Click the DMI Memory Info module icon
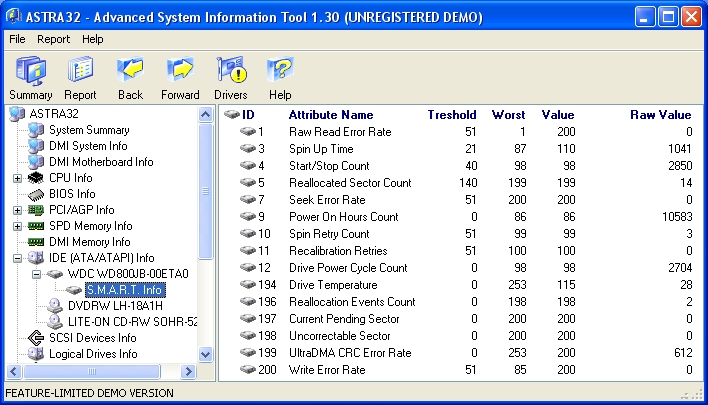 pos(36,242)
